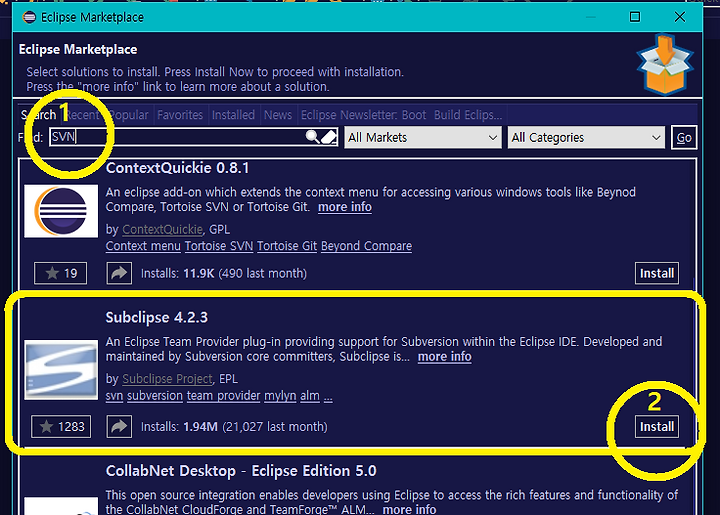Click the search magnifier icon in Find field
The height and width of the screenshot is (515, 720).
[312, 137]
